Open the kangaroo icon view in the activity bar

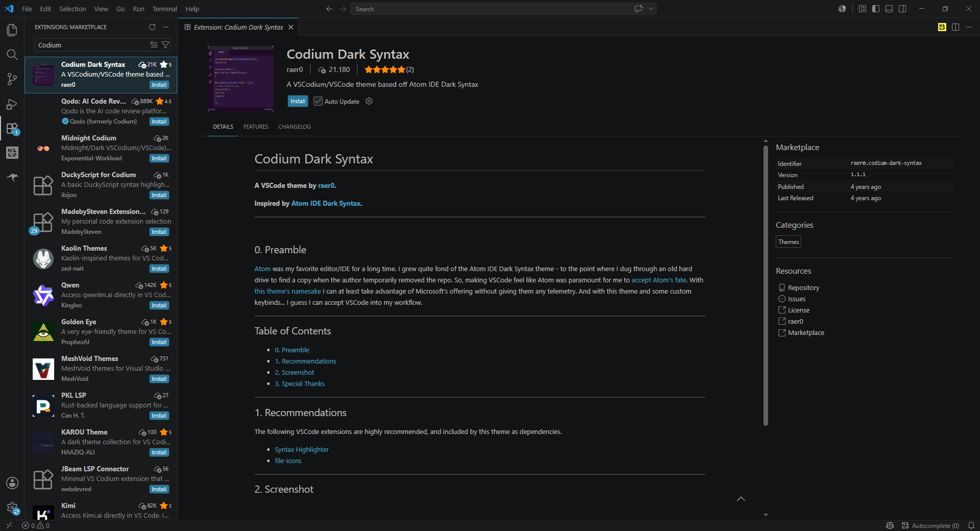[x=12, y=177]
